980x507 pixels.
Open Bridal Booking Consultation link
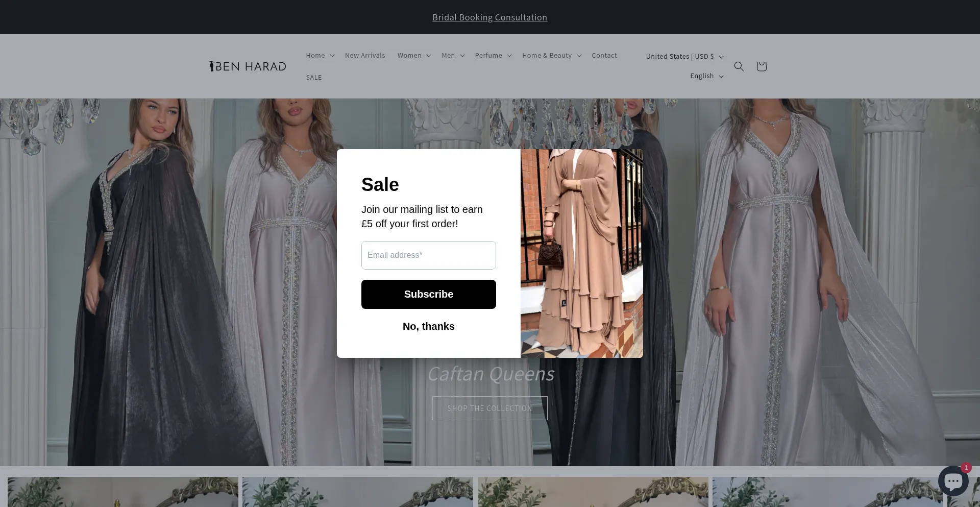489,17
